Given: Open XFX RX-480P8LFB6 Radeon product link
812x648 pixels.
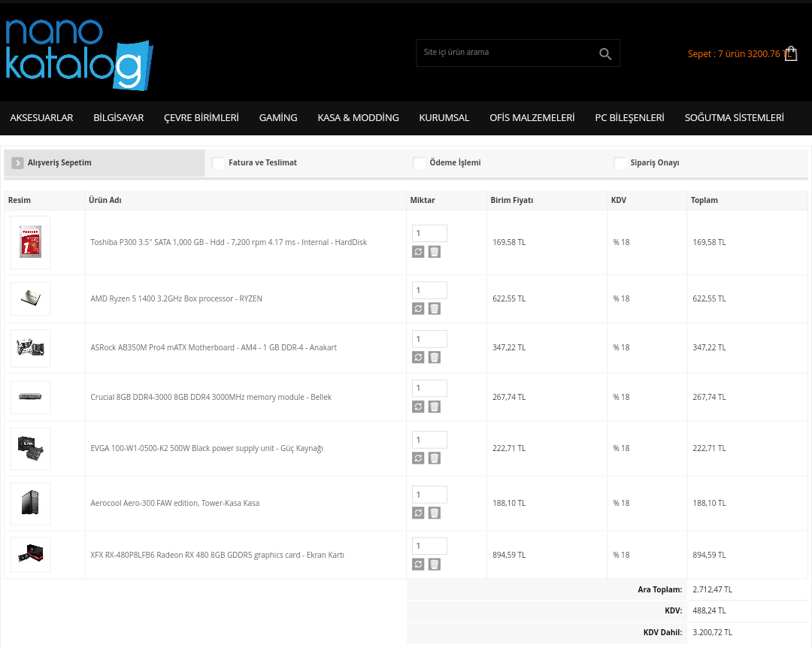Looking at the screenshot, I should 217,556.
